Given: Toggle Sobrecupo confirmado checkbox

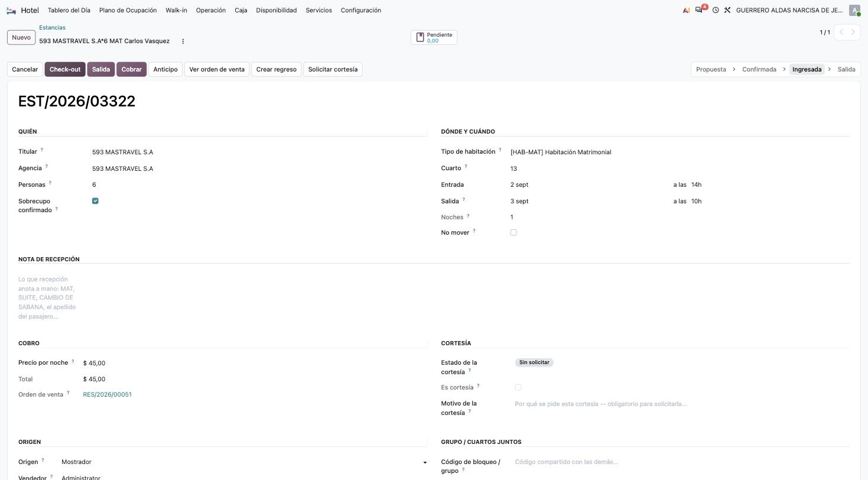Looking at the screenshot, I should click(x=95, y=201).
